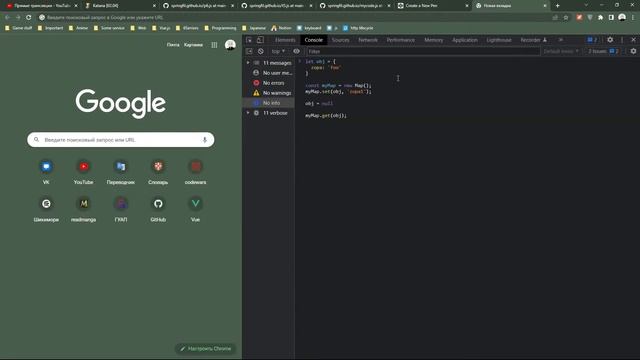Open the DevTools three-dot customize menu

[622, 40]
